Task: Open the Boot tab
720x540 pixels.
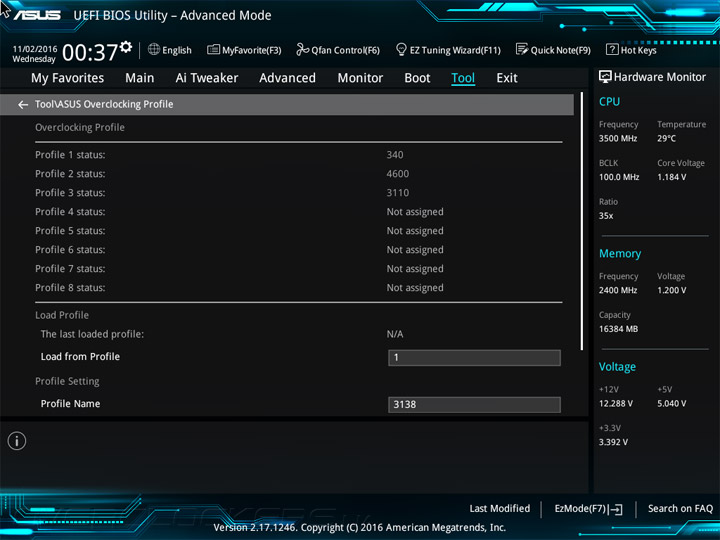Action: (417, 78)
